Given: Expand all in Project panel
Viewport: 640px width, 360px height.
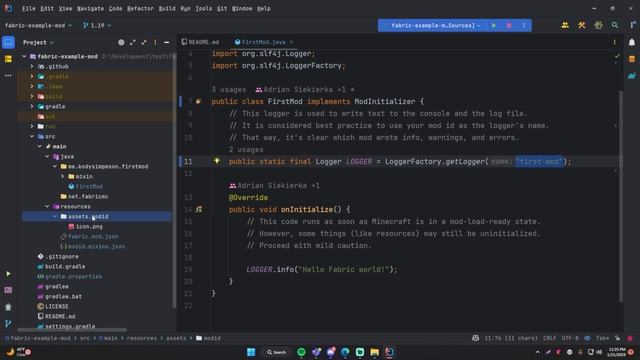Looking at the screenshot, I should 133,42.
